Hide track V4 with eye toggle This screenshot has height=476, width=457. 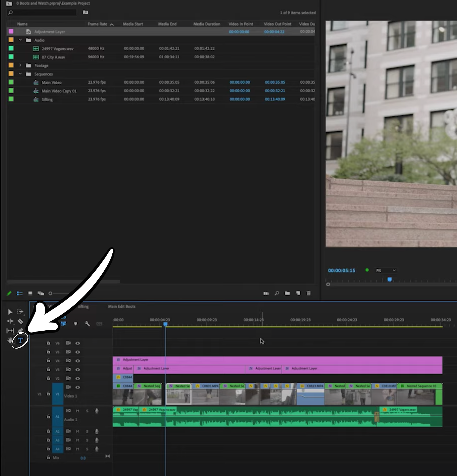(77, 361)
